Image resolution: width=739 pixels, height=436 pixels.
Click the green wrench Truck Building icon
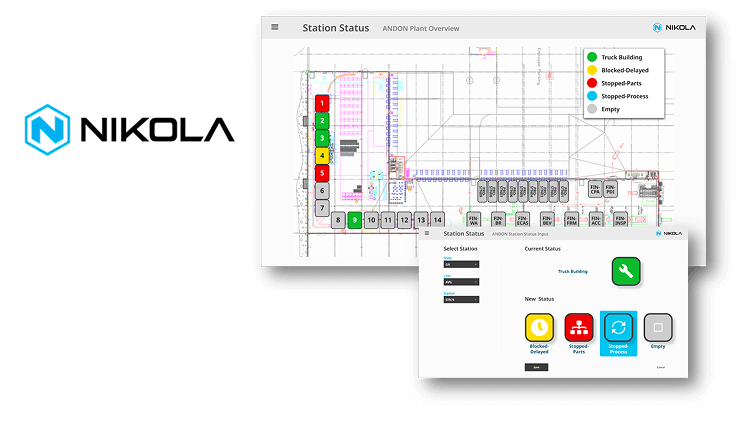click(625, 272)
